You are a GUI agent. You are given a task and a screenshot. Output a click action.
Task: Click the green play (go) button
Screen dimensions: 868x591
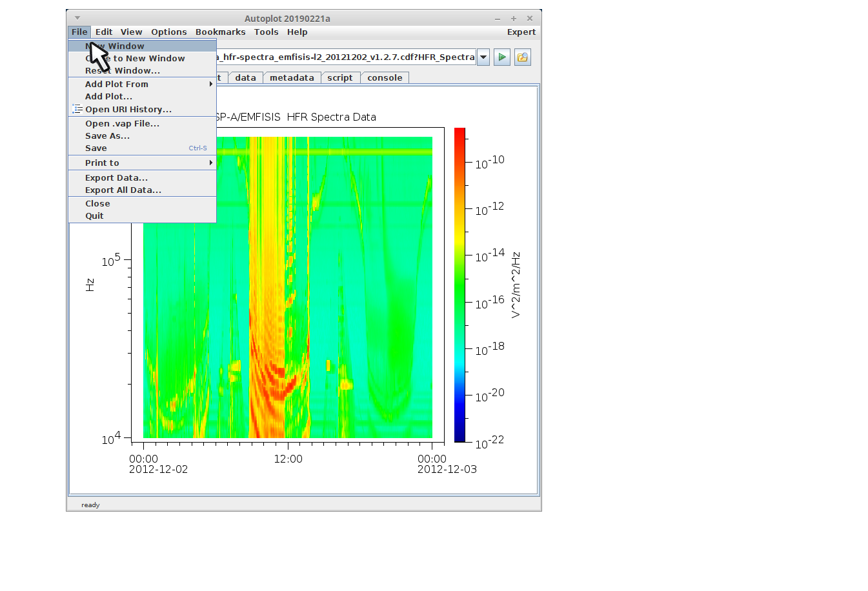(x=501, y=57)
